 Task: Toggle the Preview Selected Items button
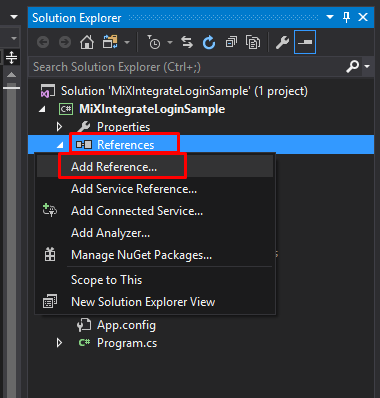[x=305, y=42]
